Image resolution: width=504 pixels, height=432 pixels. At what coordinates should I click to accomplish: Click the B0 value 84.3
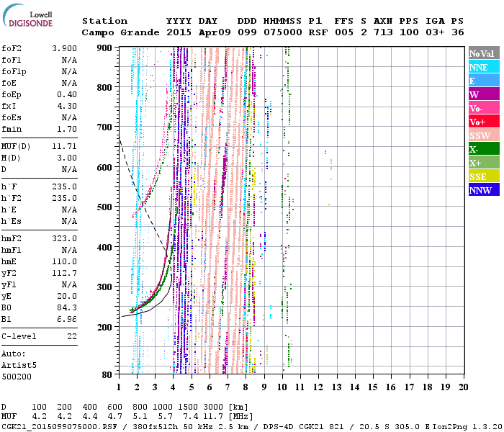[67, 308]
